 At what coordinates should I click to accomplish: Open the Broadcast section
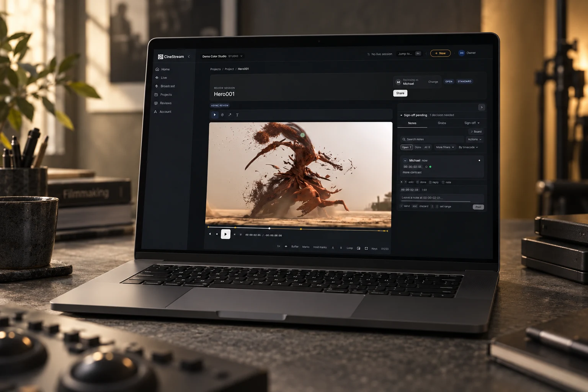165,86
